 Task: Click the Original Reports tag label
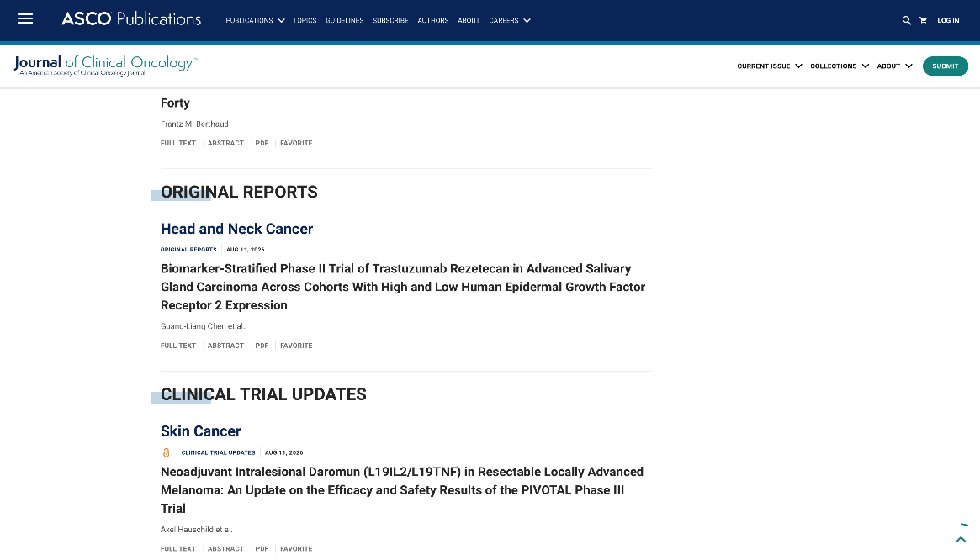click(188, 250)
